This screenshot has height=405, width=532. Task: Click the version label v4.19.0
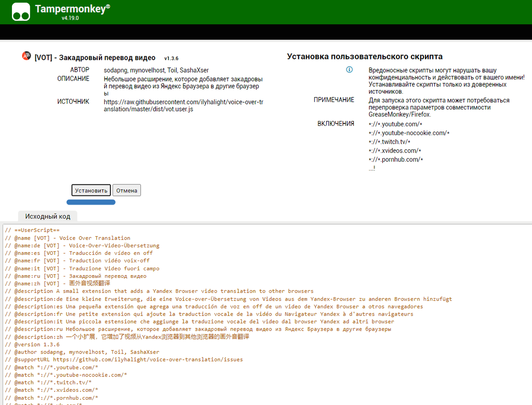click(x=70, y=18)
